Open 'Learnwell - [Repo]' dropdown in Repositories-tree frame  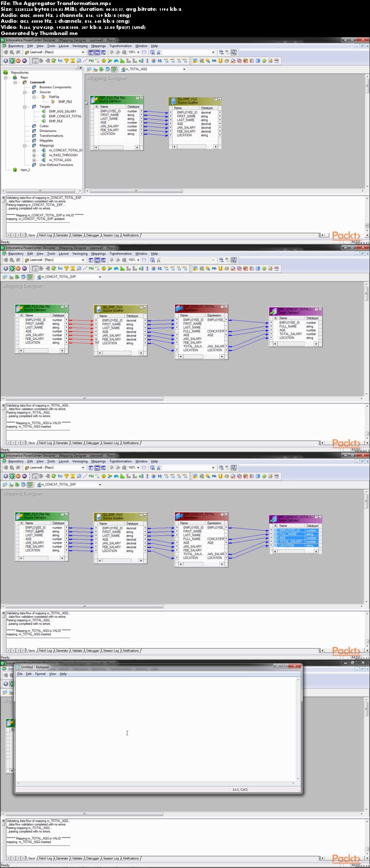83,52
